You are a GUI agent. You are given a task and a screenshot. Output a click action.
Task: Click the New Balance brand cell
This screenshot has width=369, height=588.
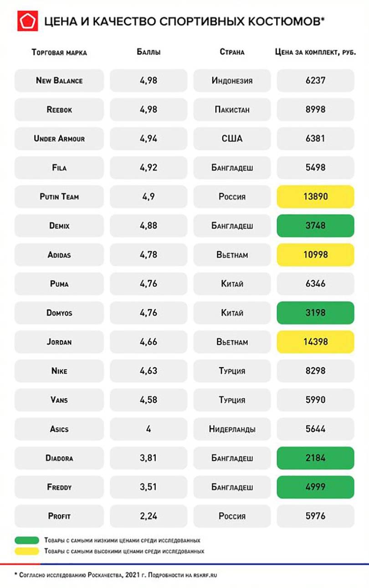pyautogui.click(x=59, y=81)
